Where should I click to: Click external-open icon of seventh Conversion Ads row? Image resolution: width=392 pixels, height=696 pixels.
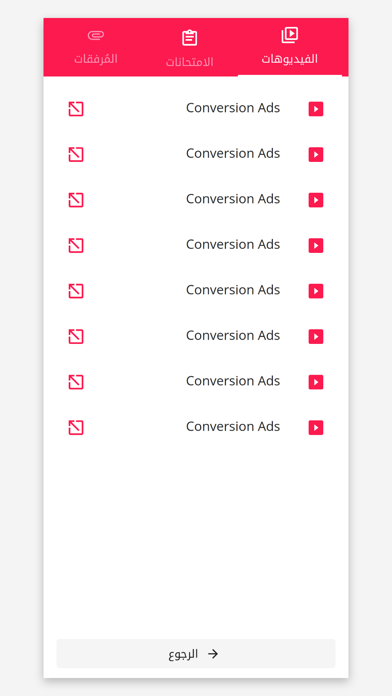pos(76,382)
